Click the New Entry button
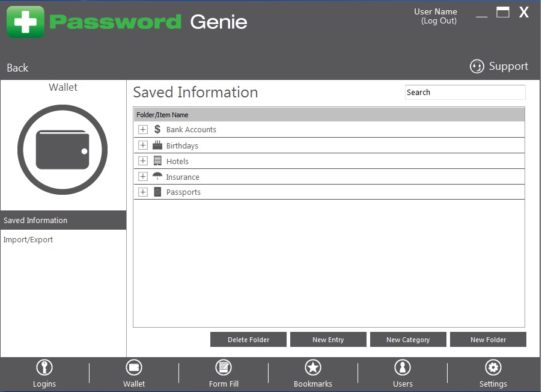The width and height of the screenshot is (542, 392). [328, 340]
